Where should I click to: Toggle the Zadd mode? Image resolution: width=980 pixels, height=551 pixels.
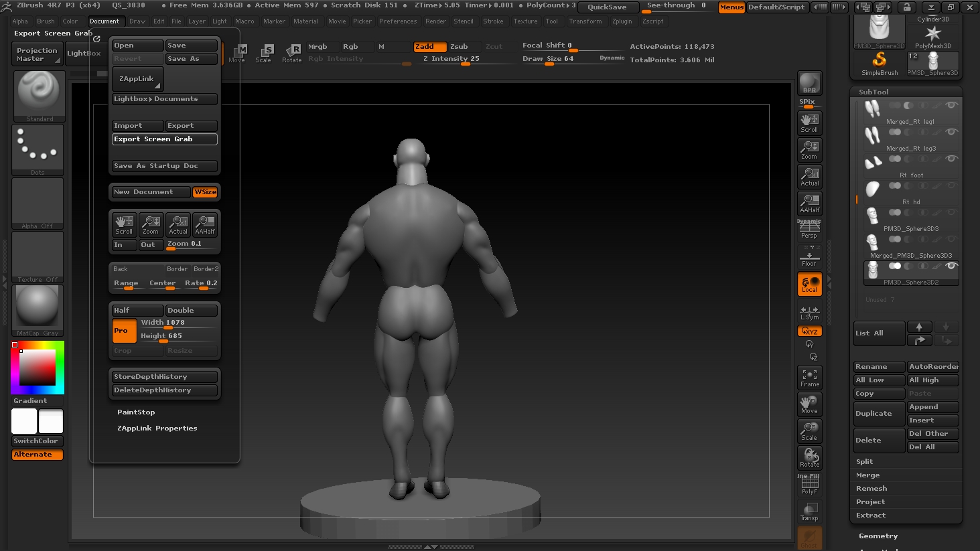[x=429, y=46]
